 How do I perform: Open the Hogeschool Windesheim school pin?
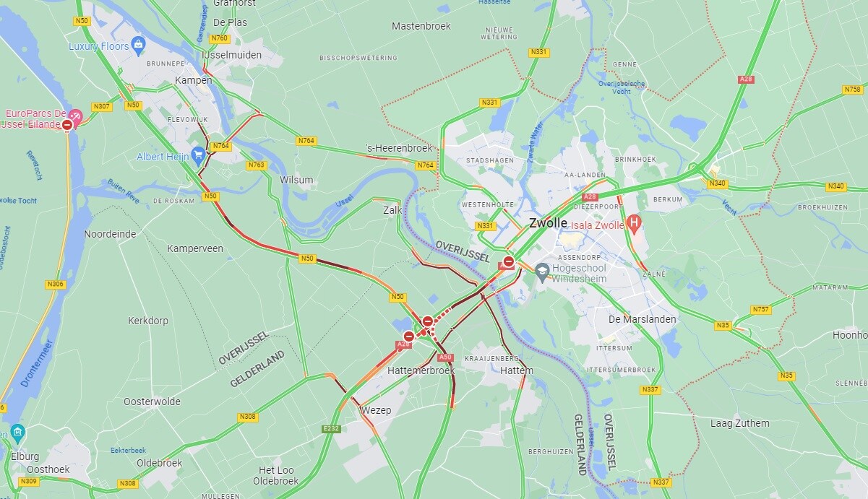(x=543, y=269)
